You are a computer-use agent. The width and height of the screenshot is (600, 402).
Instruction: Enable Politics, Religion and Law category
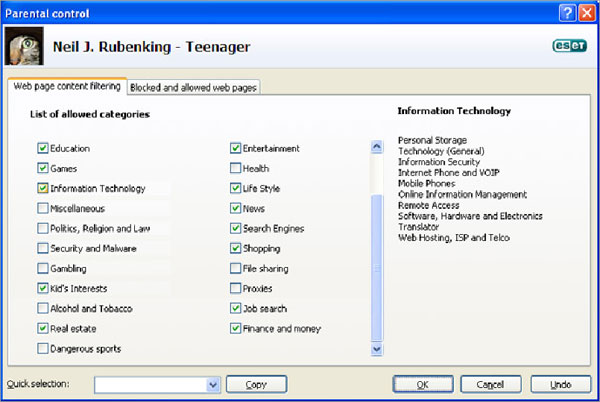click(x=42, y=228)
